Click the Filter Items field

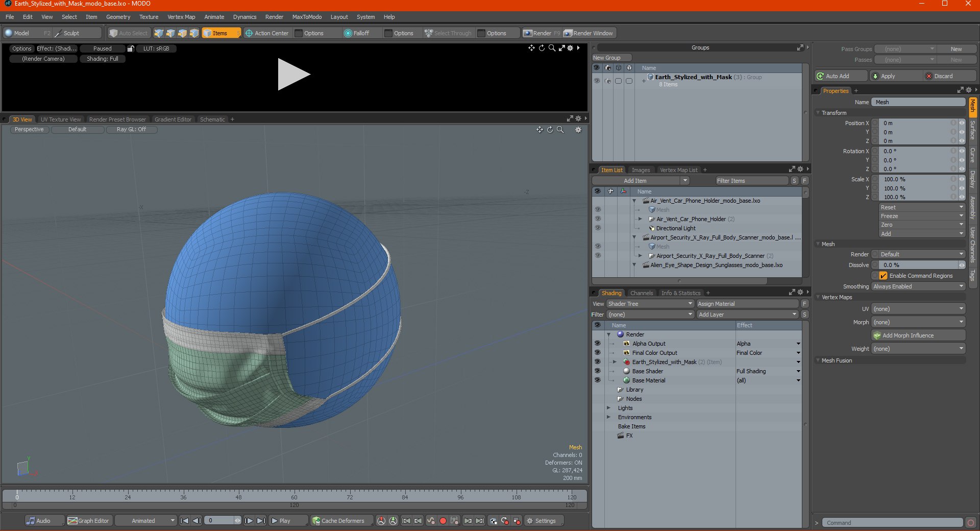point(751,181)
